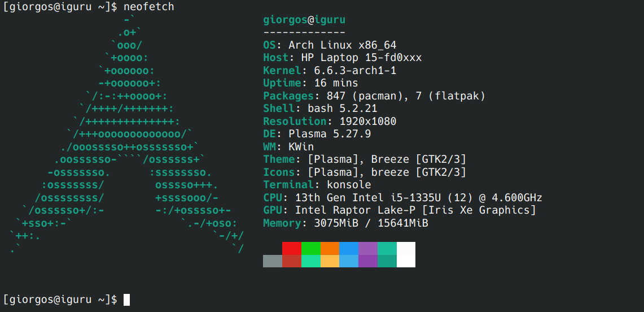Click the gray color block
The image size is (644, 312).
pyautogui.click(x=272, y=261)
